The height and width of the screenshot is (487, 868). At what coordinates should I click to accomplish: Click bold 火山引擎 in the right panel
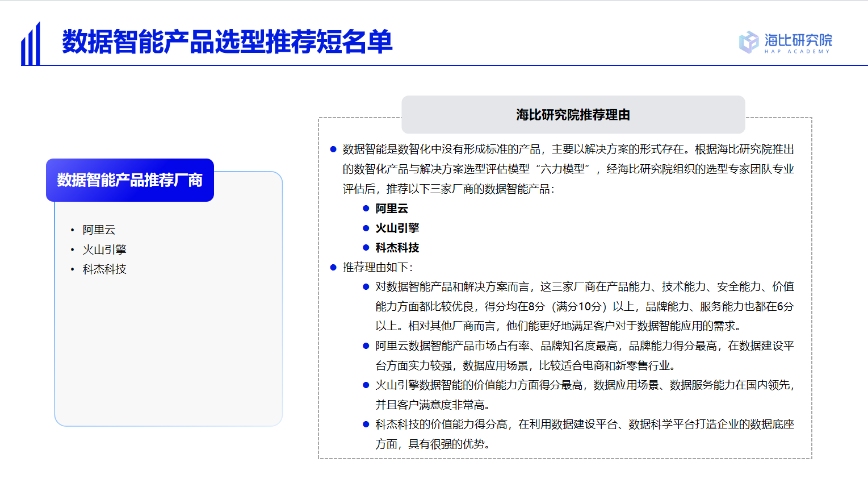tap(397, 228)
